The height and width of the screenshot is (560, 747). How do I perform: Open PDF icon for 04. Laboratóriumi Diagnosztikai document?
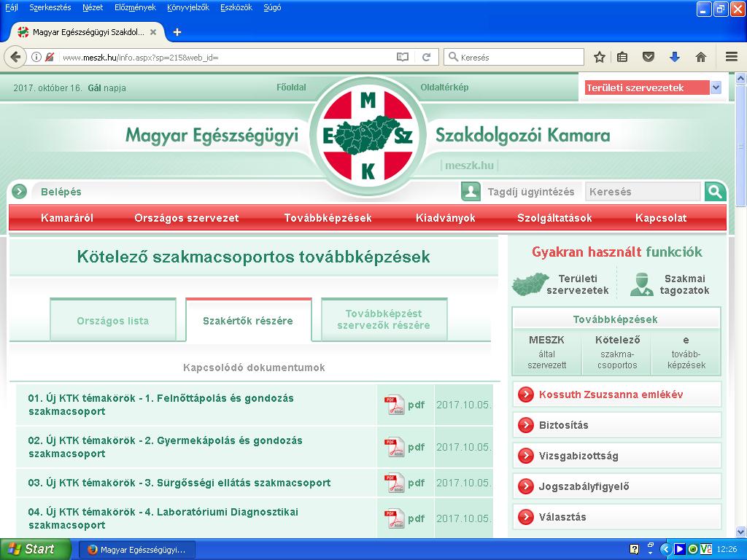[x=395, y=518]
